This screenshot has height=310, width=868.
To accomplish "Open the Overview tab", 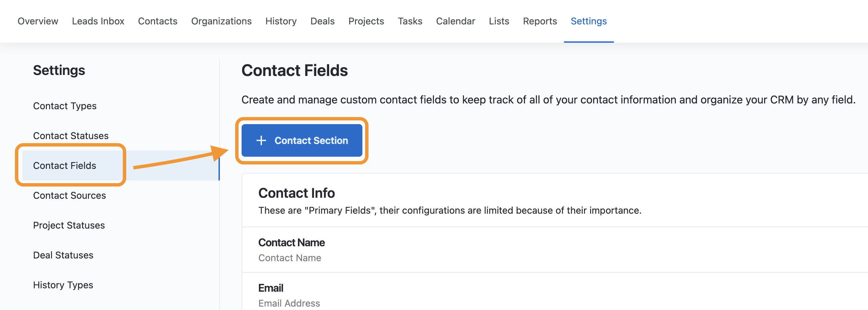I will coord(38,21).
